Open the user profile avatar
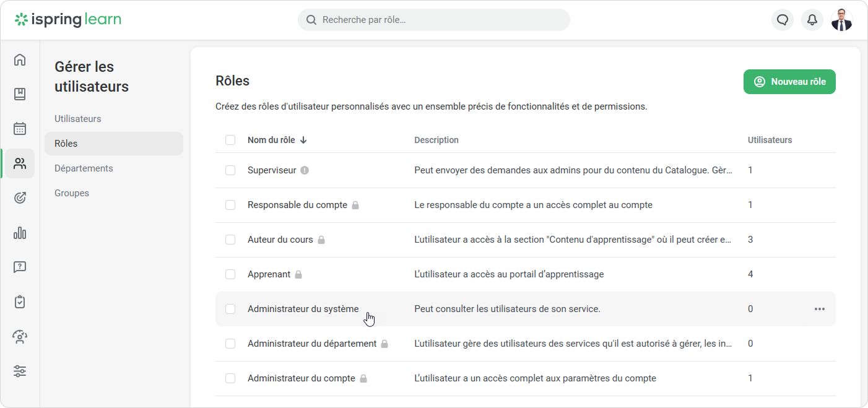The height and width of the screenshot is (408, 868). (x=841, y=20)
